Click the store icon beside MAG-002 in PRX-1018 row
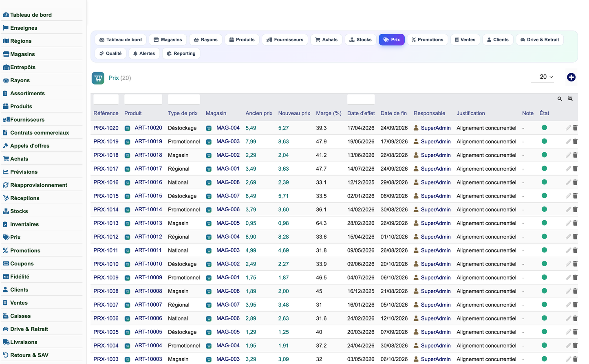 click(x=209, y=156)
